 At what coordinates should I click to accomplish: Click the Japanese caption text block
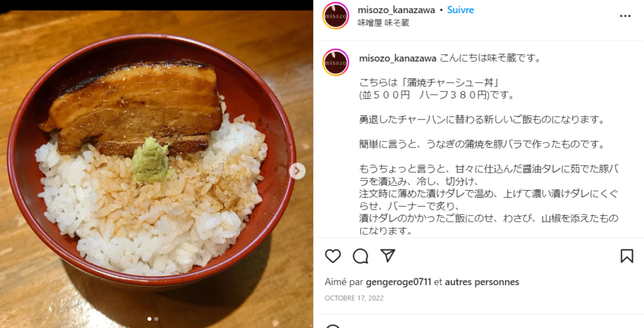coord(489,144)
